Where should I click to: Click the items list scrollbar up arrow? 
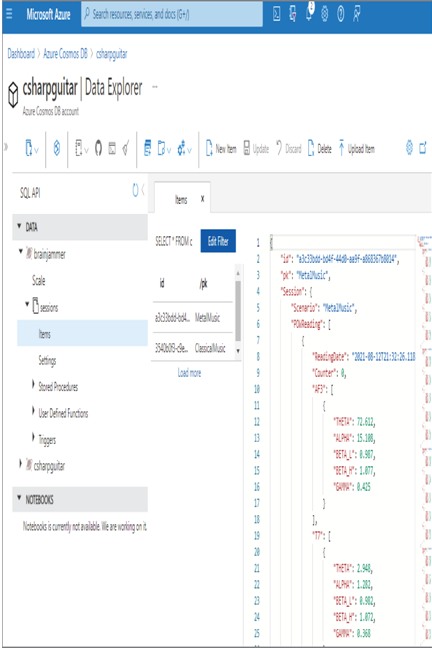click(x=238, y=273)
